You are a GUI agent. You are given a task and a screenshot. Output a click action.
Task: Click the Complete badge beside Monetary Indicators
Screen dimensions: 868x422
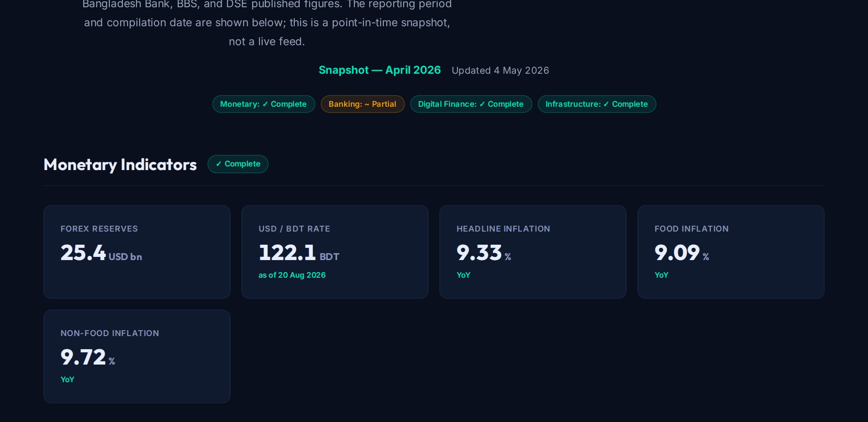pyautogui.click(x=238, y=164)
